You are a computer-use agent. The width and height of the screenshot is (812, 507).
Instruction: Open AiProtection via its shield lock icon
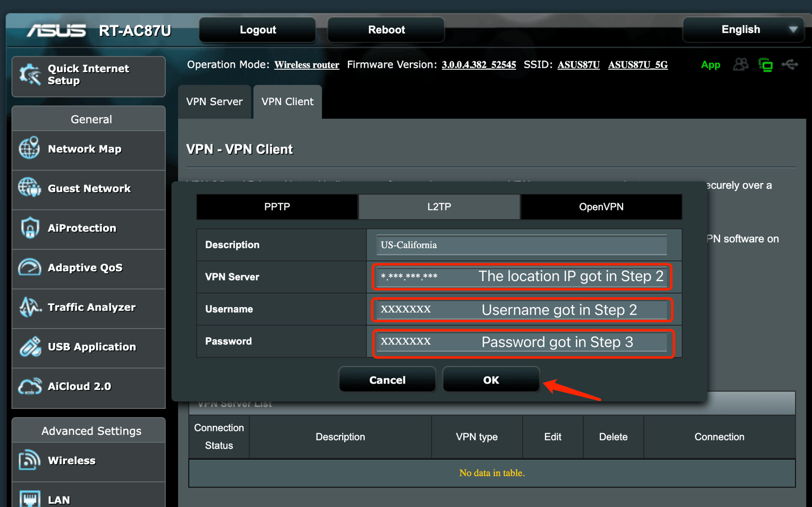[29, 228]
